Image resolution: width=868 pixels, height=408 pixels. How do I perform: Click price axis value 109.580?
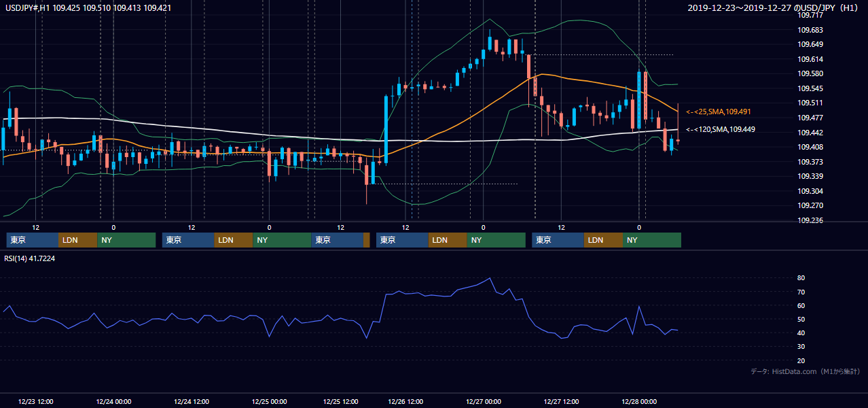click(810, 74)
